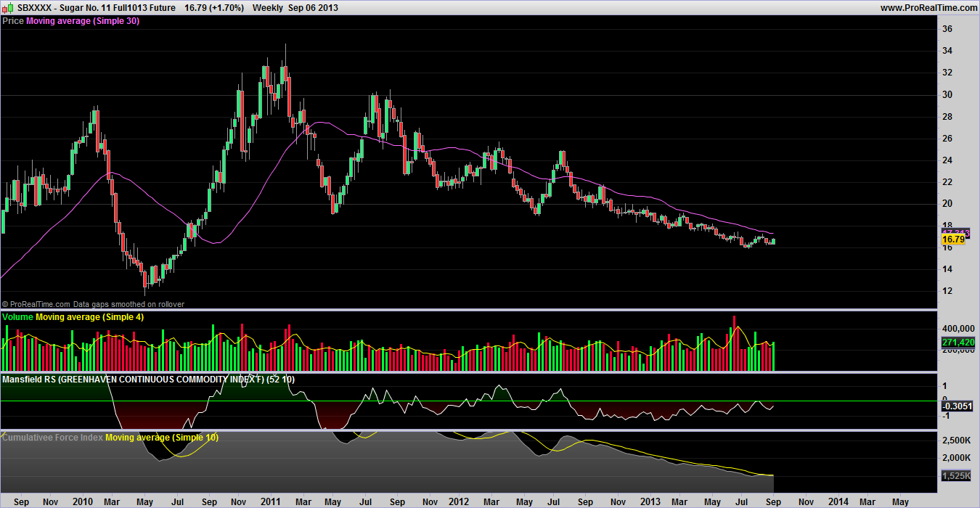Select the Price panel label
This screenshot has height=508, width=980.
[13, 21]
